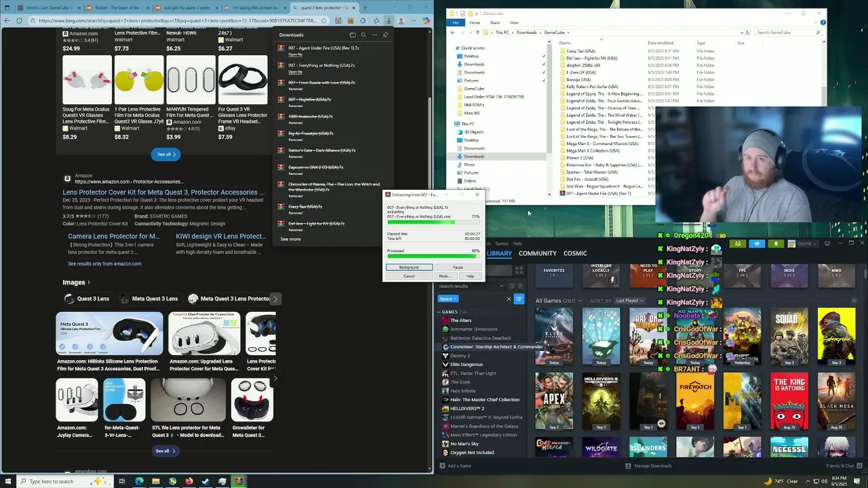Click Steam friends icon button in top bar

pyautogui.click(x=738, y=243)
